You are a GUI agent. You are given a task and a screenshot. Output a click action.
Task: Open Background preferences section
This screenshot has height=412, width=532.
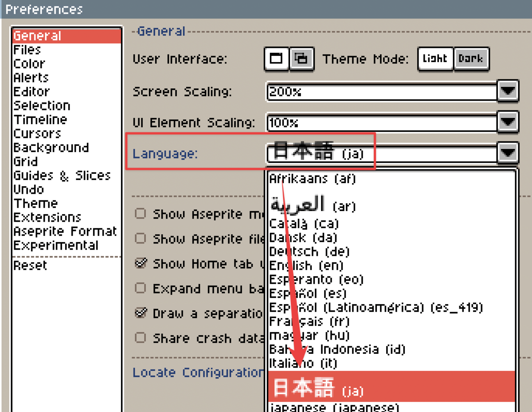66,148
